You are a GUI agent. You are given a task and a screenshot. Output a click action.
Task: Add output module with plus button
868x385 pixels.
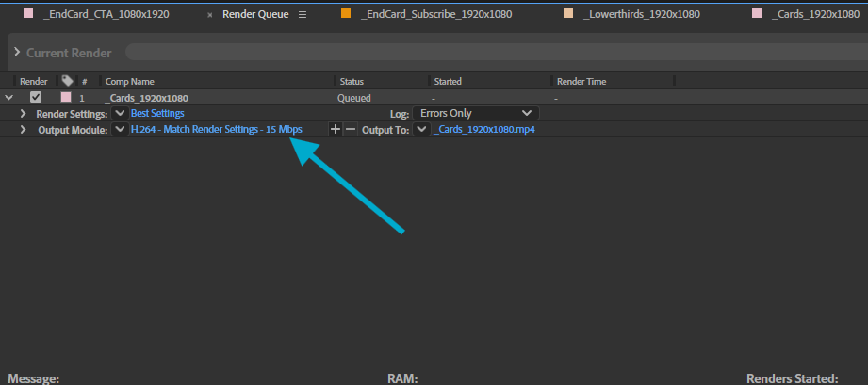336,130
